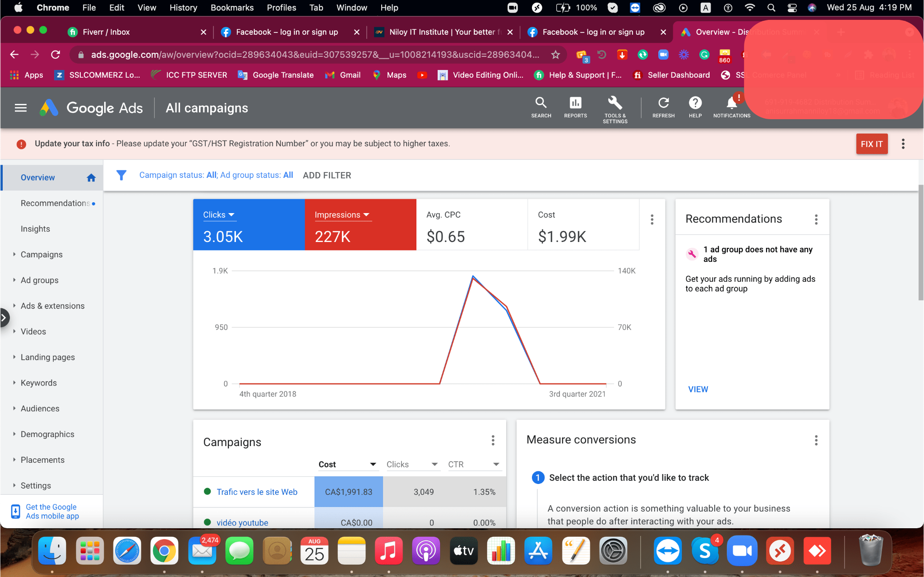Click the Refresh icon in header
This screenshot has height=577, width=924.
pyautogui.click(x=663, y=107)
